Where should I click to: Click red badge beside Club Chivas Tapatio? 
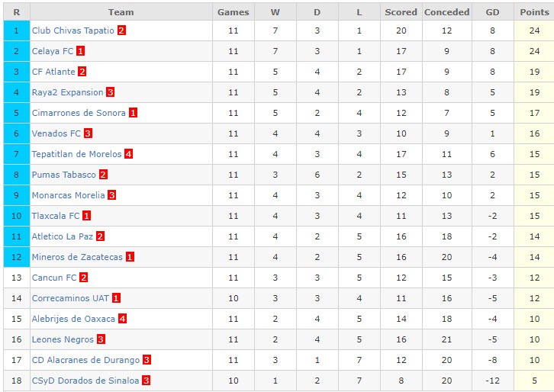[x=121, y=31]
